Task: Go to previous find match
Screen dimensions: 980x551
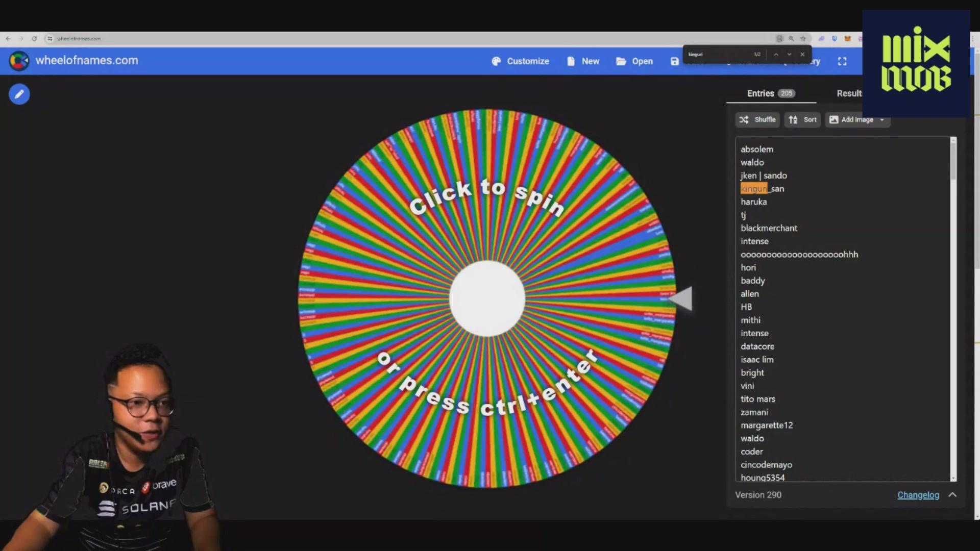Action: click(x=776, y=55)
